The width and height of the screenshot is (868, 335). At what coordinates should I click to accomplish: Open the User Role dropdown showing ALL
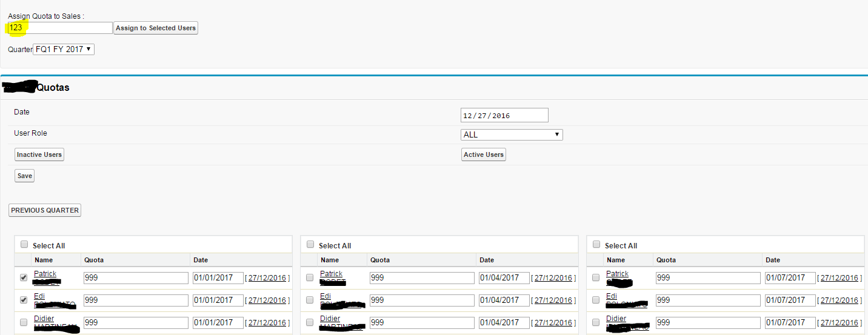click(512, 134)
